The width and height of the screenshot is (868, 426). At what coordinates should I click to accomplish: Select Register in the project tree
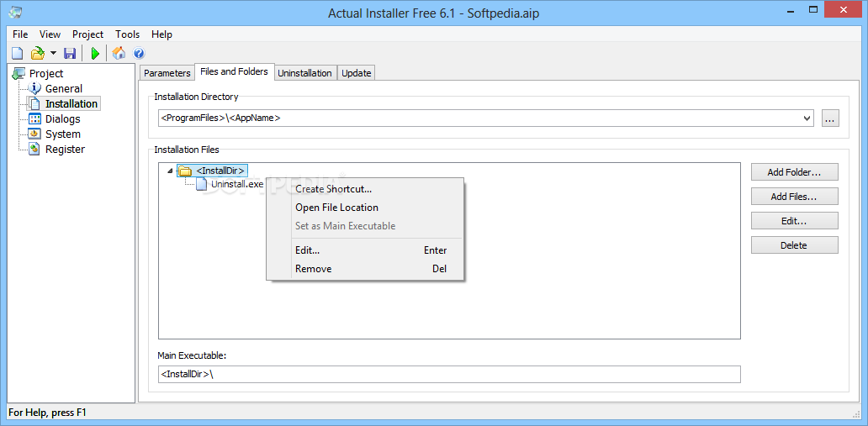coord(65,149)
